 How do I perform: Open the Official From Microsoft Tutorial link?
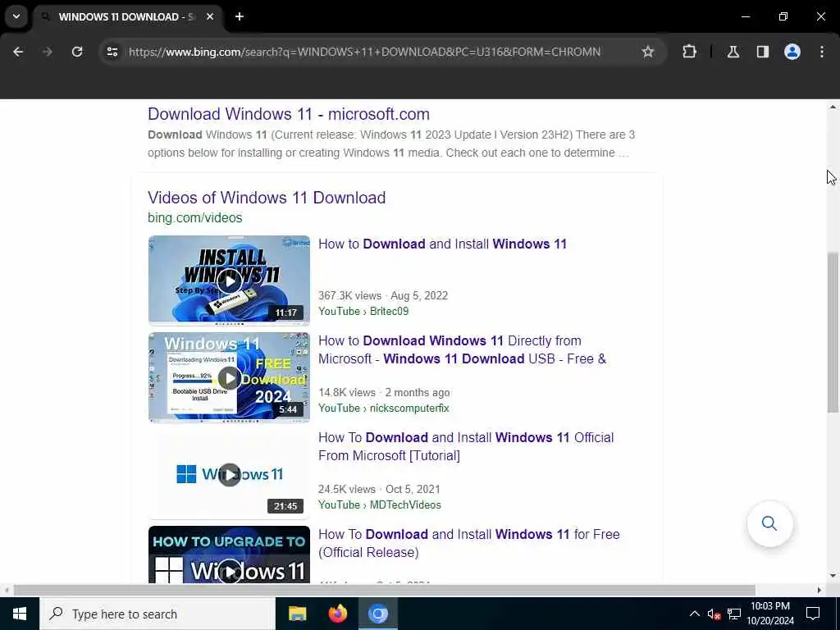[x=466, y=447]
